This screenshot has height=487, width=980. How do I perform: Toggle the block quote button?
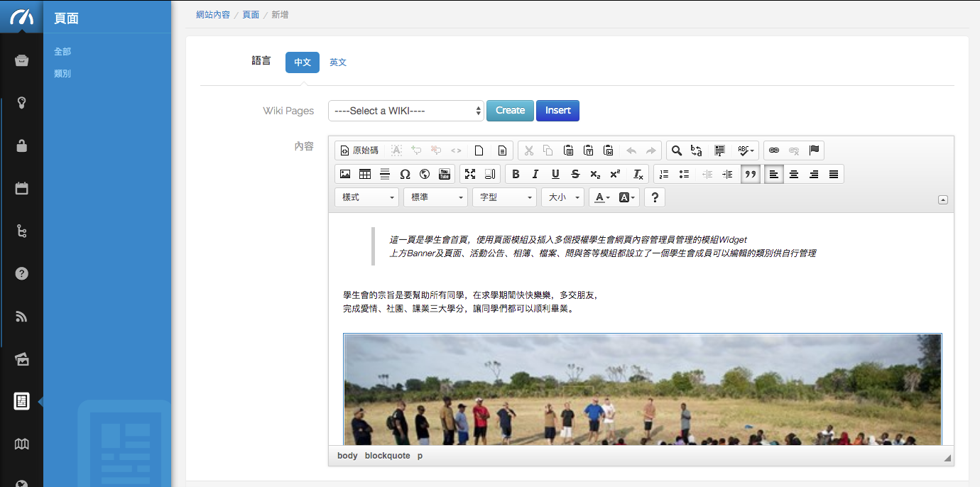point(748,174)
